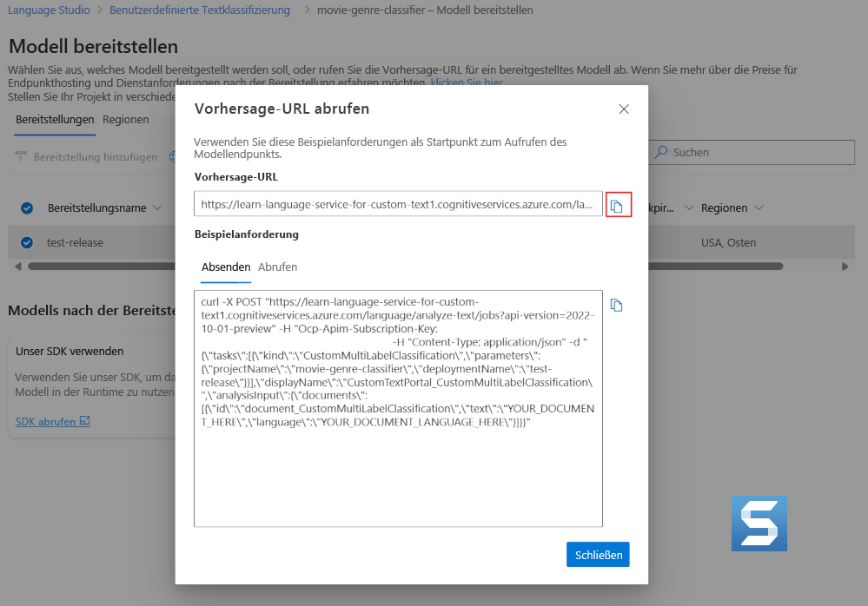Open the Language Studio breadcrumb link
This screenshot has width=868, height=606.
(x=49, y=10)
